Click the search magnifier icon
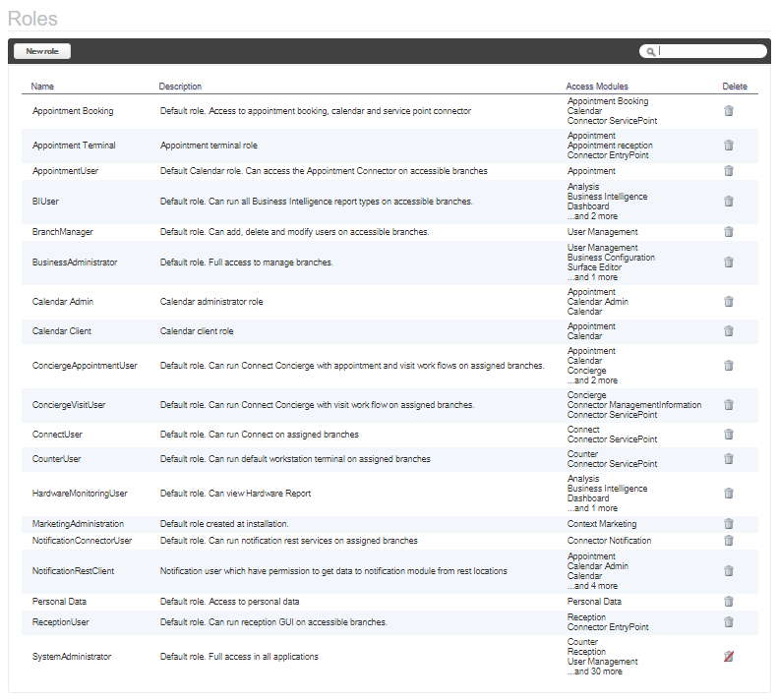The height and width of the screenshot is (700, 778). coord(650,51)
